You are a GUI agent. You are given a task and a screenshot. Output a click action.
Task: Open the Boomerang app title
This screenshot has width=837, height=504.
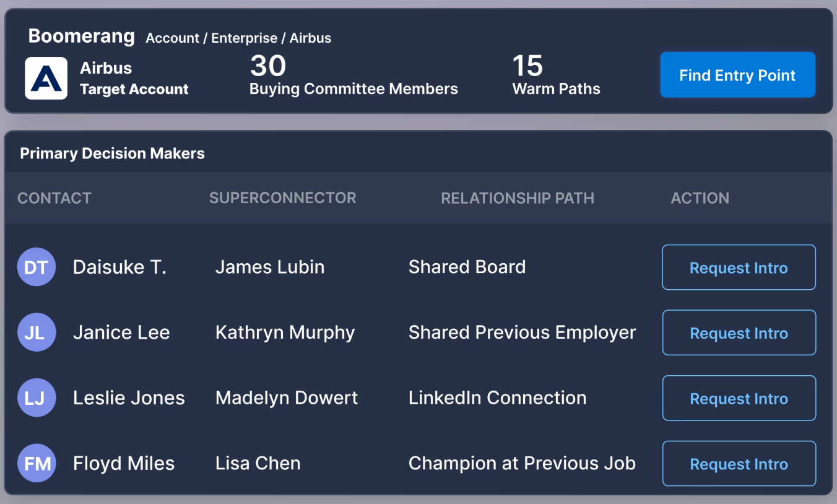tap(81, 36)
